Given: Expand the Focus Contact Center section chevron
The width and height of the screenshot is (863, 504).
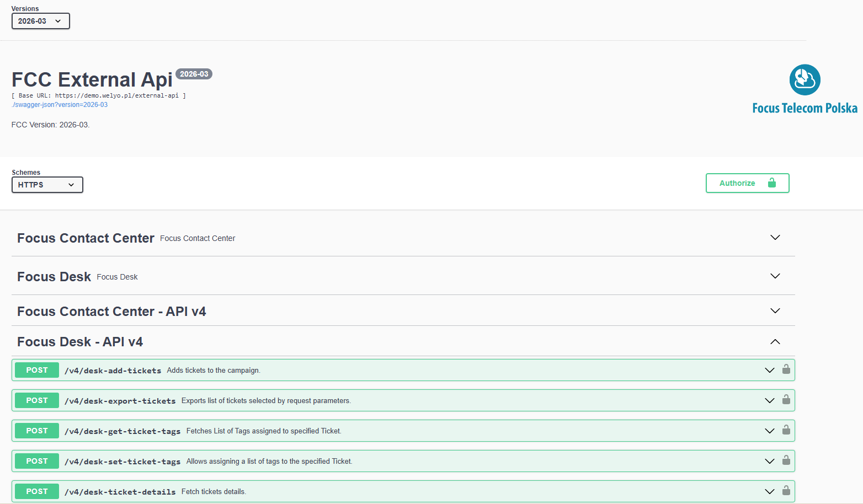Looking at the screenshot, I should [775, 238].
